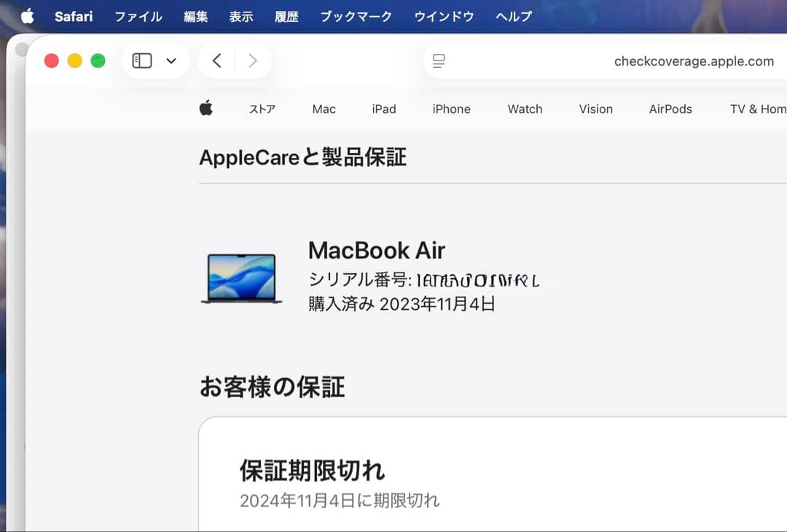Select iPhone in the navigation bar

451,109
